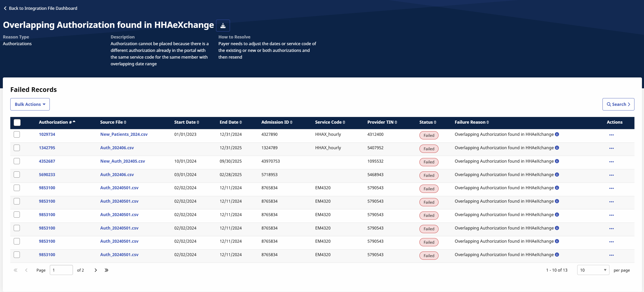The image size is (644, 292).
Task: Expand the 10 per page dropdown
Action: point(593,270)
